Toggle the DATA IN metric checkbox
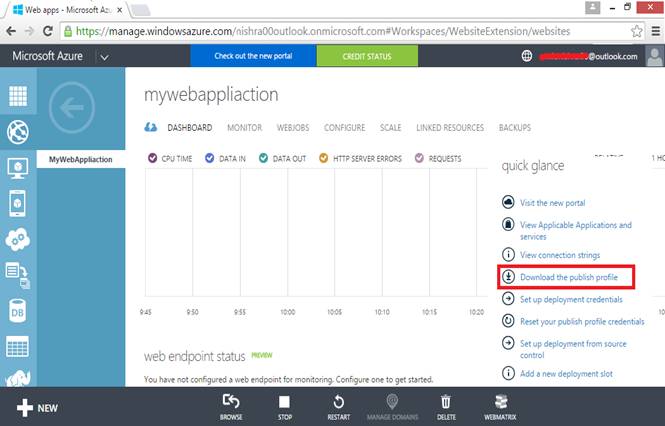This screenshot has width=665, height=426. pos(210,158)
